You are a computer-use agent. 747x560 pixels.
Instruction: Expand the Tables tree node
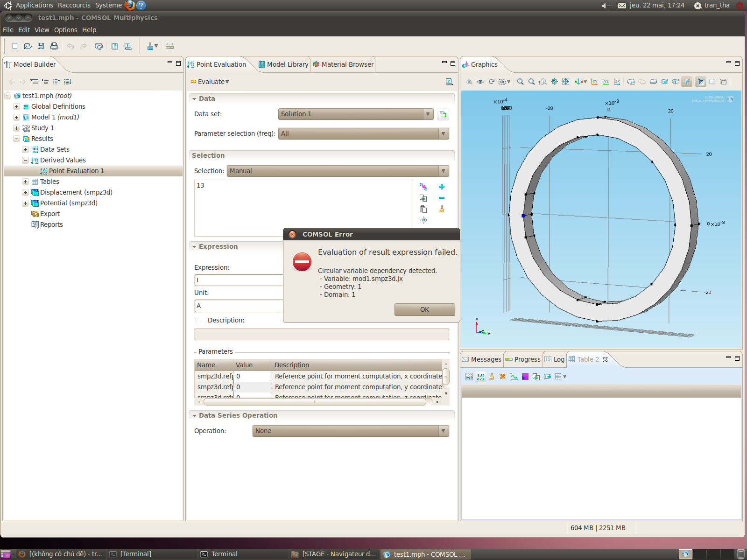pos(25,182)
